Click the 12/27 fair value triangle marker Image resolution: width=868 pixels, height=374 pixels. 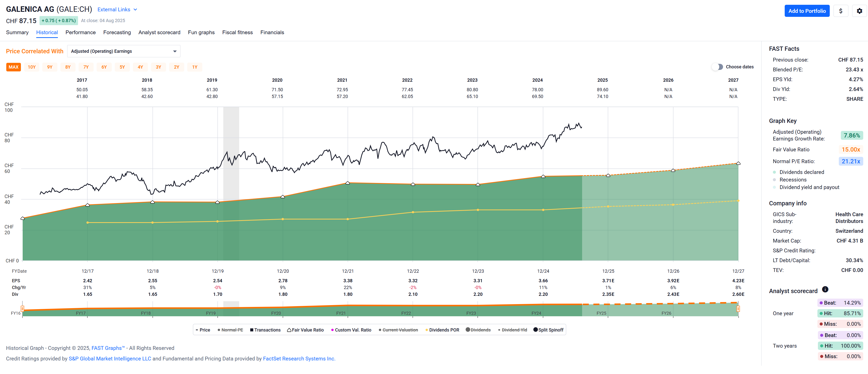(x=738, y=163)
